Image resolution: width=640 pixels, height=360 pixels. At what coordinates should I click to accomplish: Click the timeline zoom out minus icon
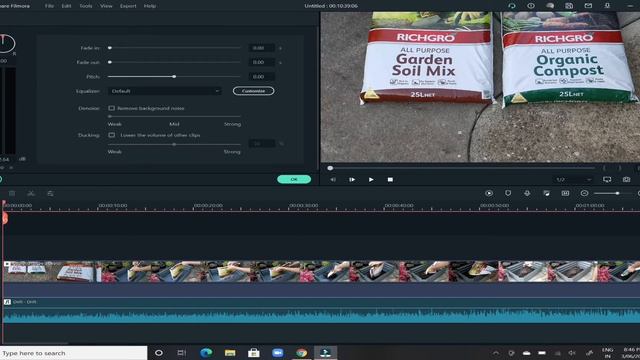(584, 193)
